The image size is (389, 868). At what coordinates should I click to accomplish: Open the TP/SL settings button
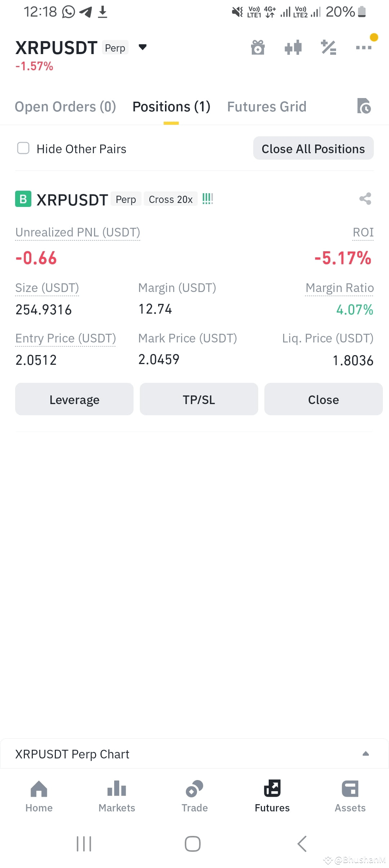[x=199, y=399]
